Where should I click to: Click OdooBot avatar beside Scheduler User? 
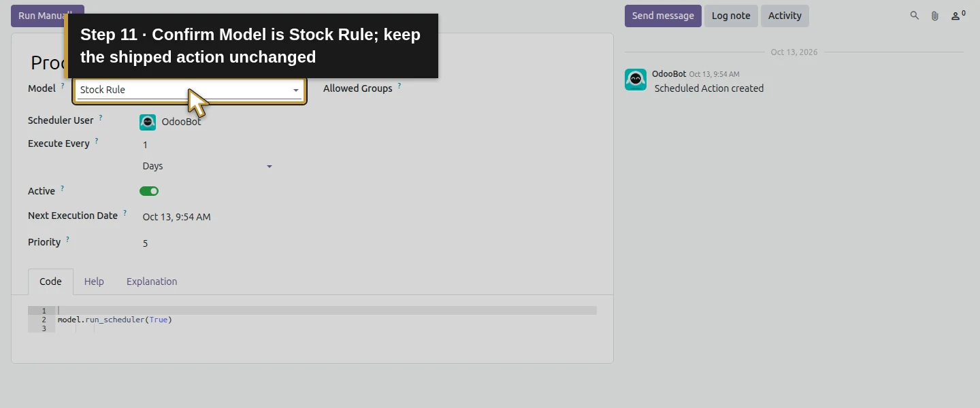click(x=148, y=122)
